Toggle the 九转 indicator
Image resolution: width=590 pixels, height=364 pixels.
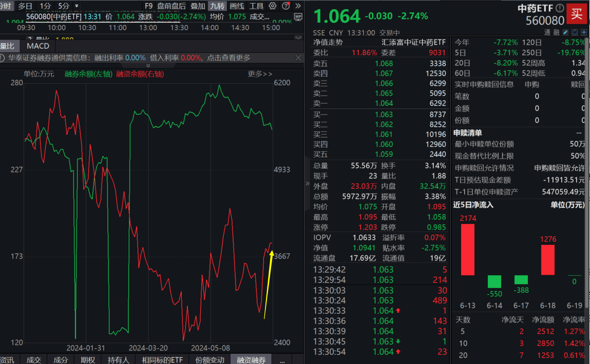pos(217,6)
